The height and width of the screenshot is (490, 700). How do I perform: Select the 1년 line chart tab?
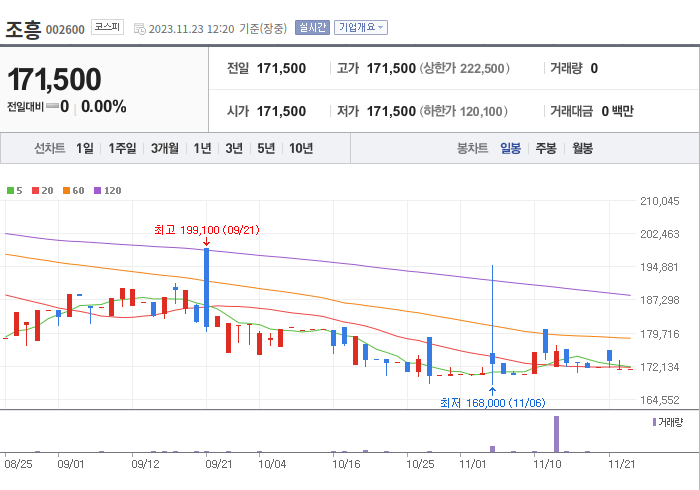pos(202,148)
